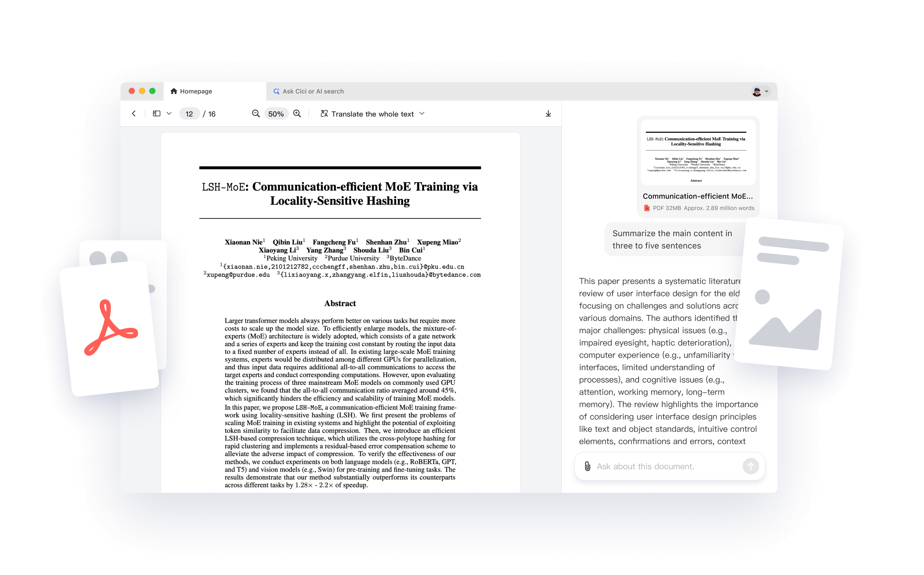Expand the sidebar layout dropdown chevron

click(x=169, y=114)
